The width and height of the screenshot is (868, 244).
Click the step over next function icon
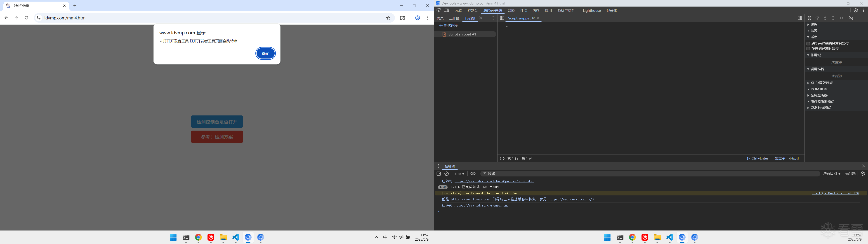pyautogui.click(x=817, y=18)
